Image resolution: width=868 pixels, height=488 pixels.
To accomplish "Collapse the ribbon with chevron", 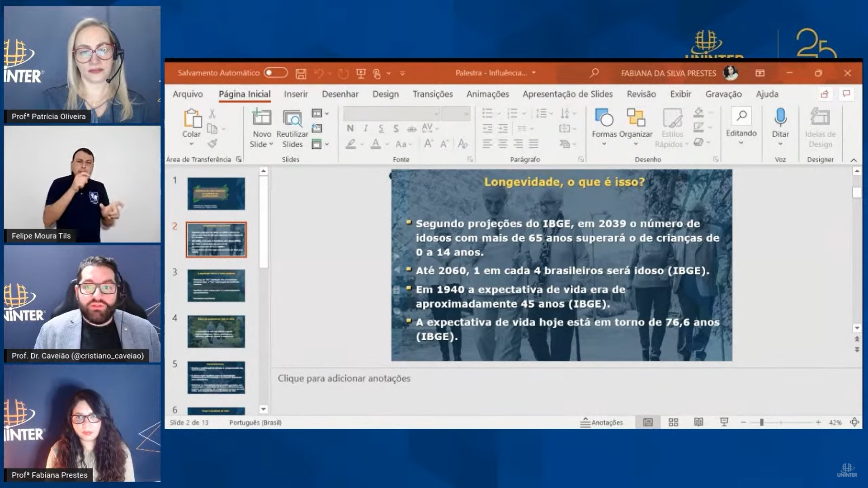I will 854,160.
